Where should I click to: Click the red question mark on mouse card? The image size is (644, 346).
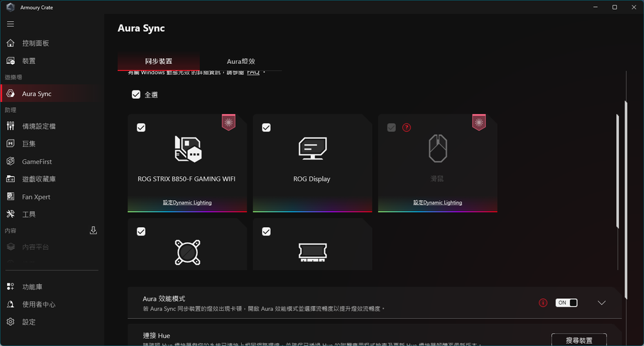click(407, 128)
